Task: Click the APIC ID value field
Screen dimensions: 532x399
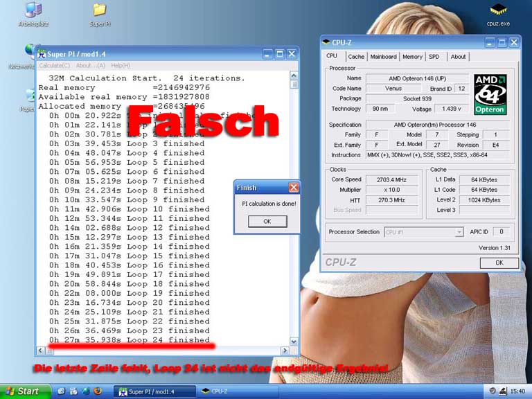Action: (502, 232)
